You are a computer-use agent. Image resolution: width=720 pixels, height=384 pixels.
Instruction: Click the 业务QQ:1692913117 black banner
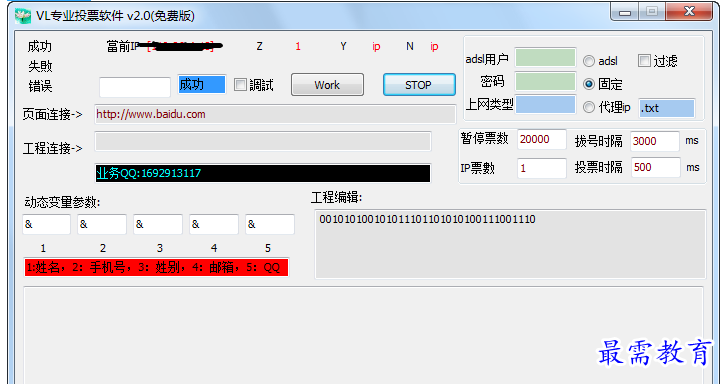tap(263, 173)
